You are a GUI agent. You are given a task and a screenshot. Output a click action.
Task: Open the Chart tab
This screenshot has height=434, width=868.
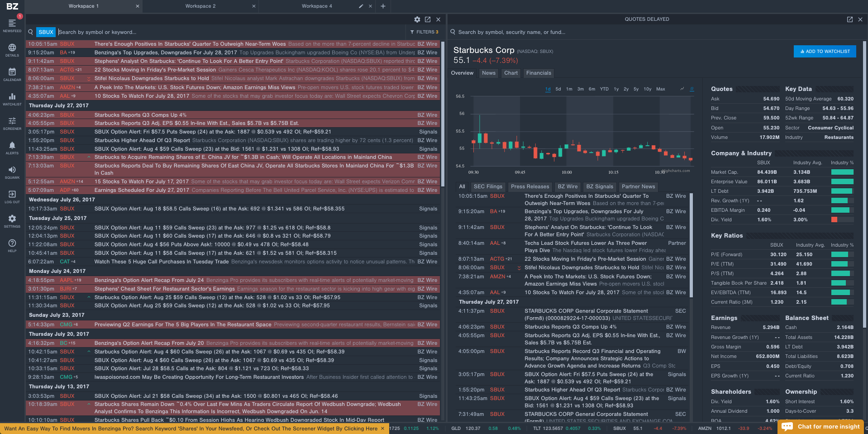coord(511,73)
